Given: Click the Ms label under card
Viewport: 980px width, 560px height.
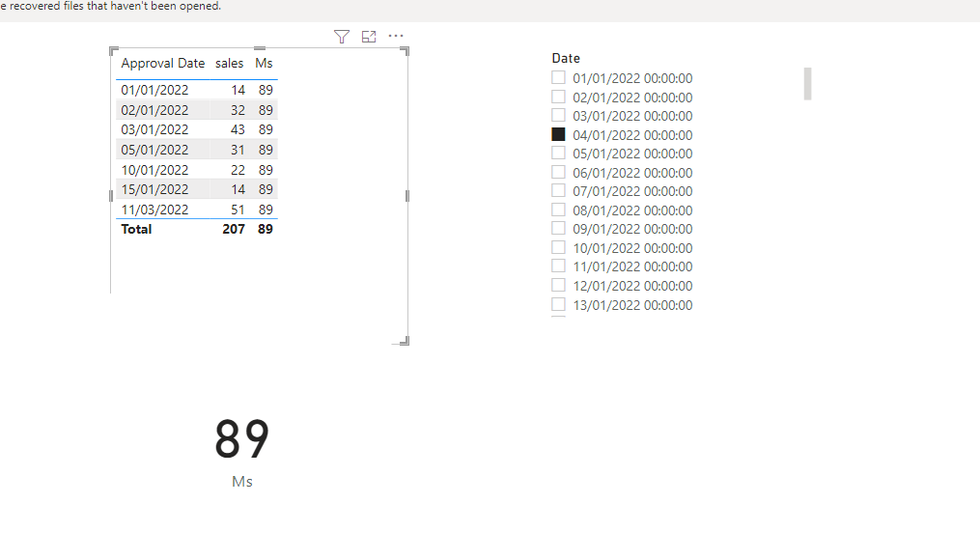Looking at the screenshot, I should 242,481.
